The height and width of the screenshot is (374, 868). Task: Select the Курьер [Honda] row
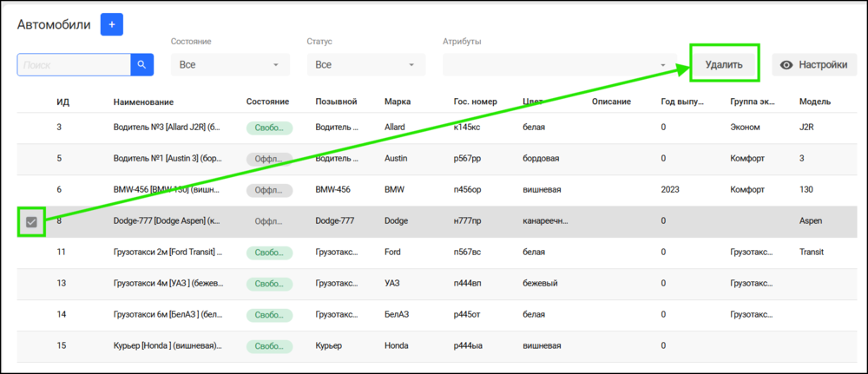coord(437,346)
